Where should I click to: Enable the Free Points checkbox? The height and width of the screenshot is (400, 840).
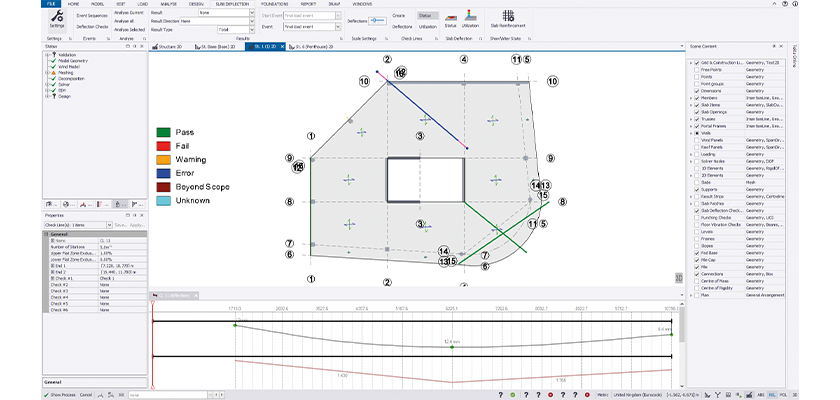pyautogui.click(x=695, y=69)
